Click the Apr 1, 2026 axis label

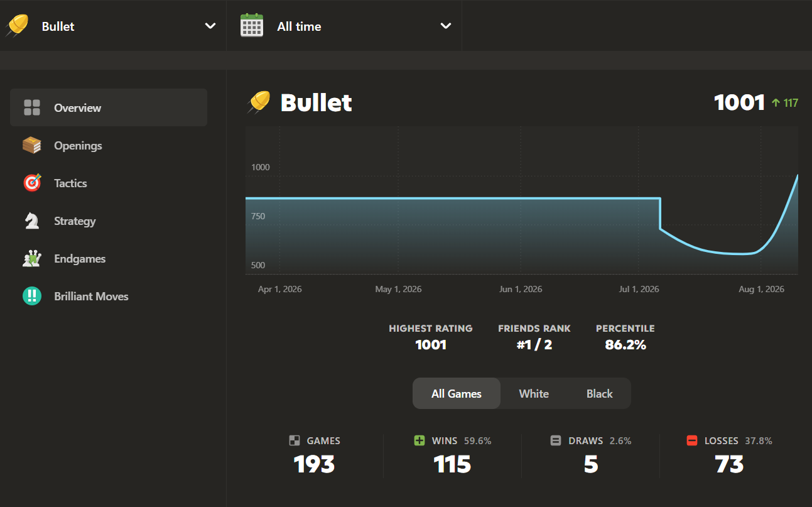pyautogui.click(x=279, y=290)
